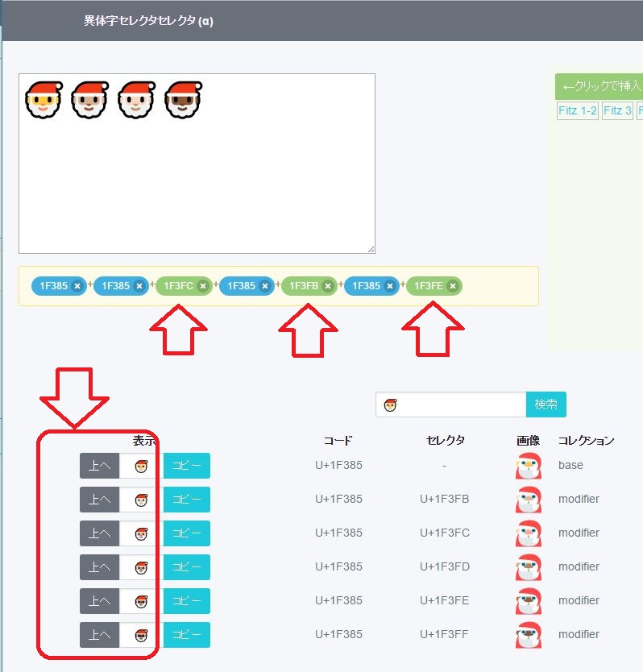The image size is (643, 672).
Task: Click the displayed Santa emoji in the U+1F3FF row
Action: [142, 635]
